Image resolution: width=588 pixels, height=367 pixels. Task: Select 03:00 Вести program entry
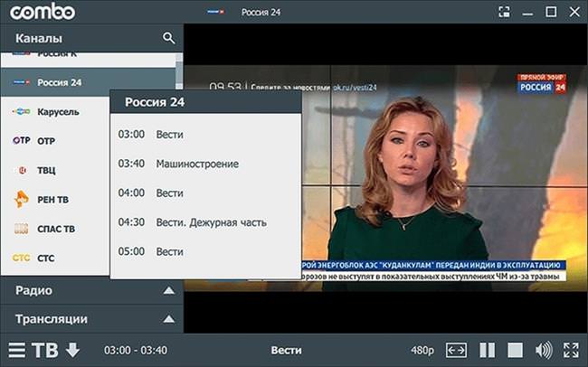(205, 134)
